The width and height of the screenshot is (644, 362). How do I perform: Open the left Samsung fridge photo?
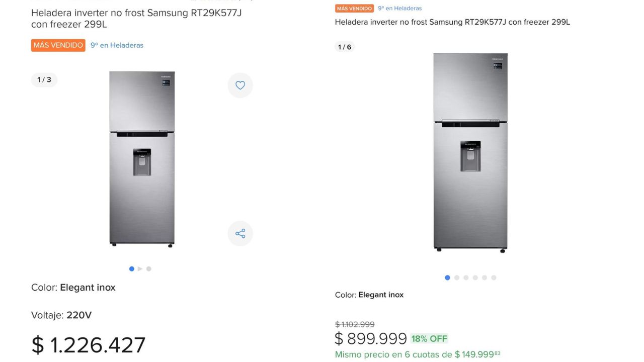(x=142, y=158)
